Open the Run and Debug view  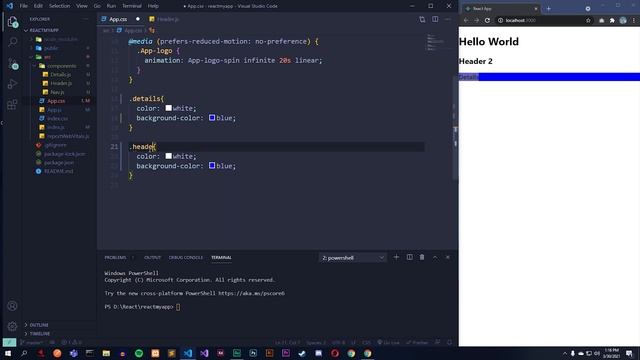coord(12,84)
